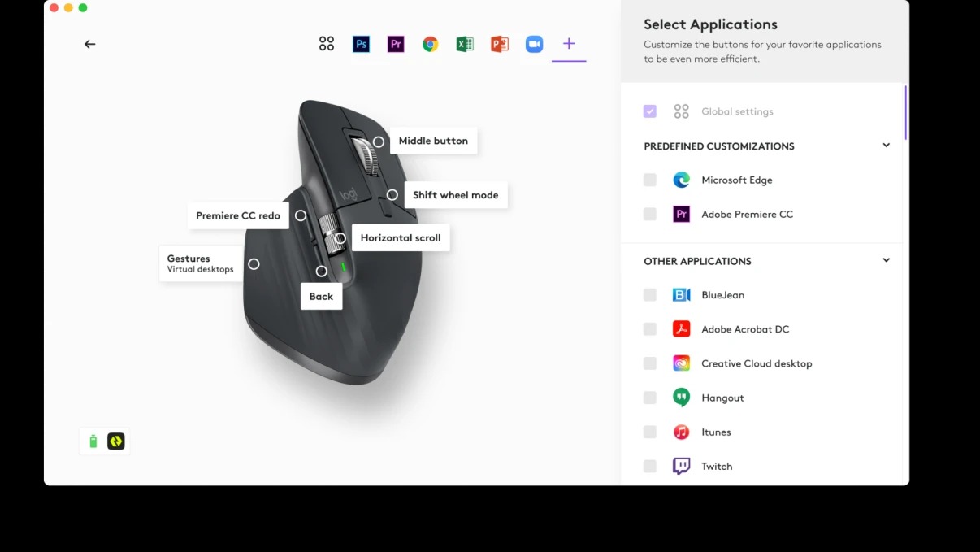Click the green battery status icon
The image size is (980, 552).
coord(93,441)
